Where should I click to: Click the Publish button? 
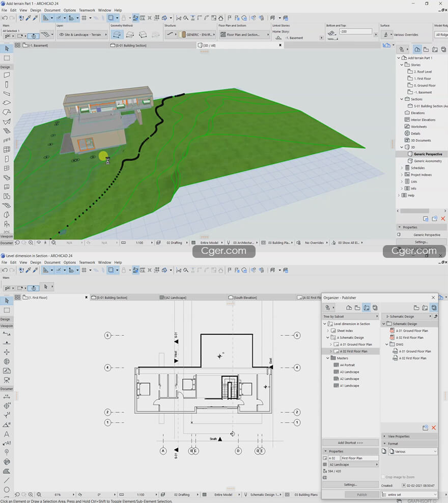[362, 495]
